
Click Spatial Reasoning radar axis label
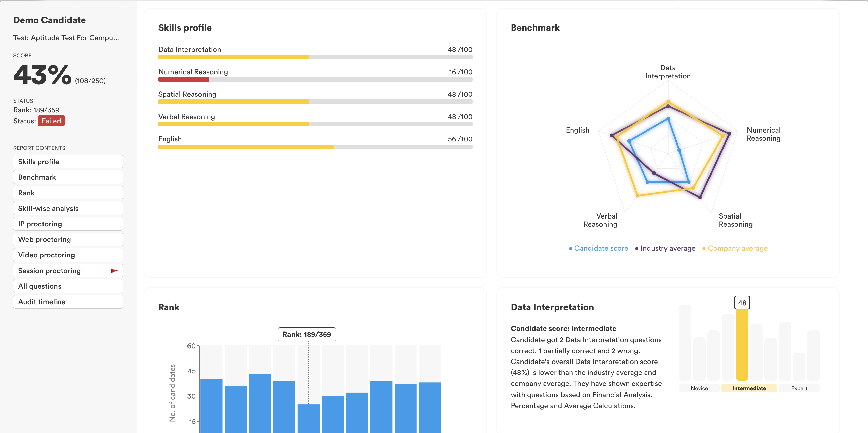coord(735,220)
